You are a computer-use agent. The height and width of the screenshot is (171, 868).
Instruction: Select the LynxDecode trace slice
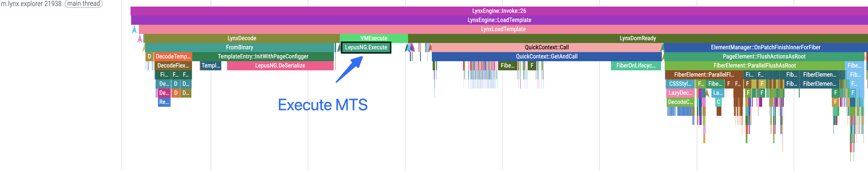(242, 38)
